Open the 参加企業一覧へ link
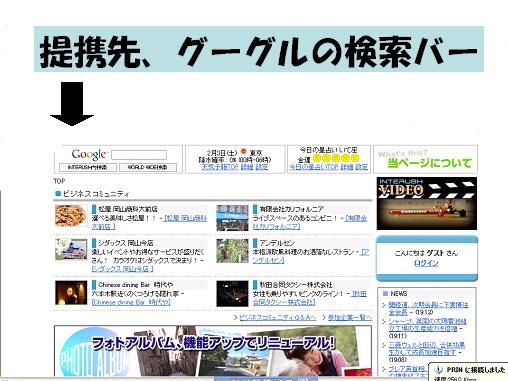 [349, 318]
